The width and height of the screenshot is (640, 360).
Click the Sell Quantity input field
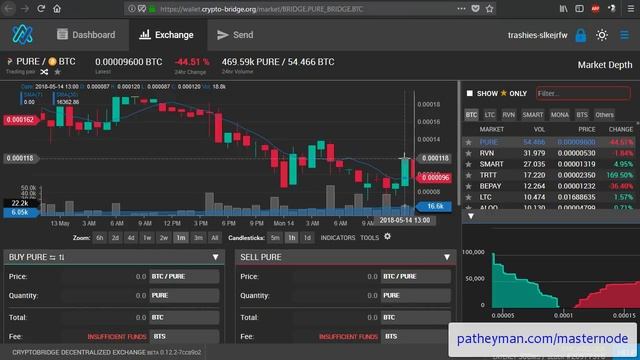[x=337, y=295]
